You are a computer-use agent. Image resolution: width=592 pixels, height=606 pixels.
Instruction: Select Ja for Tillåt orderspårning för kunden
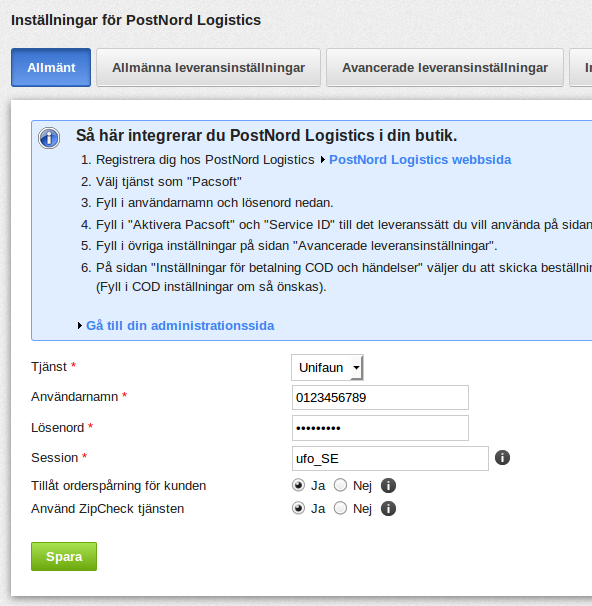[x=298, y=485]
